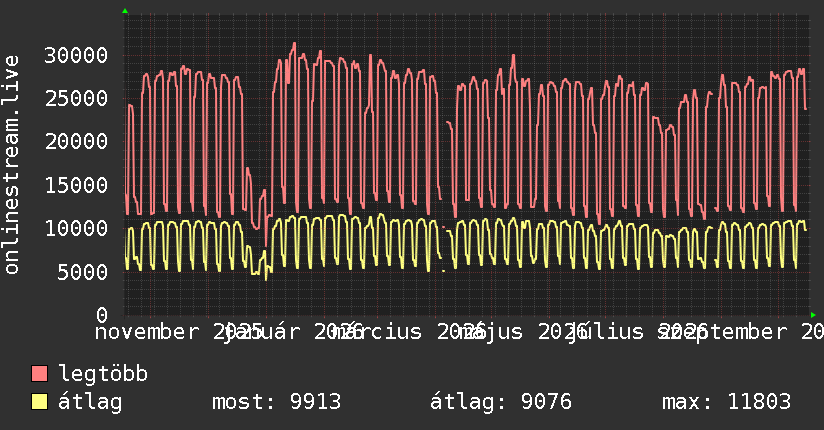Click the 30000 y-axis label
The image size is (824, 430).
point(76,55)
